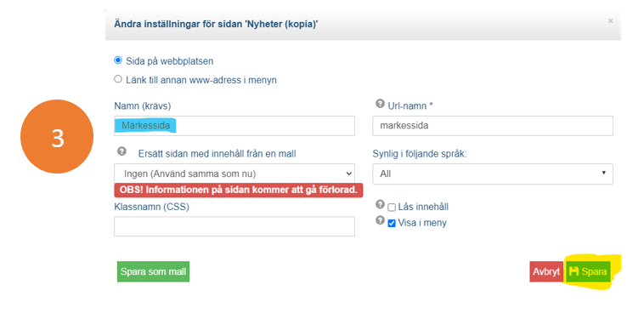Select the Sida på webbplatsen radio button
Viewport: 644px width, 313px height.
[x=118, y=60]
